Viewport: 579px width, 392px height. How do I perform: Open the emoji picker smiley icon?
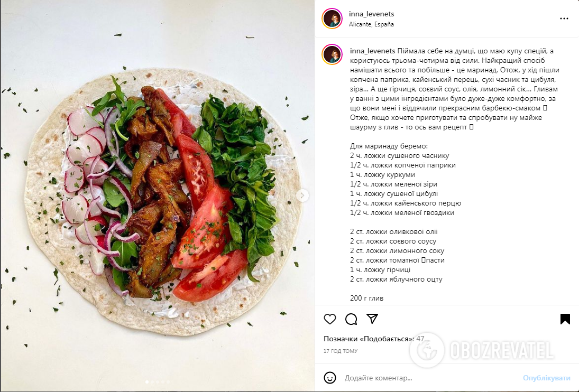[x=330, y=378]
